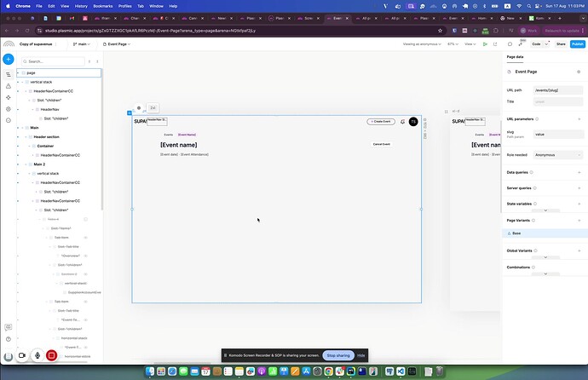Screen dimensions: 588x380
Task: Open the project settings gear icon
Action: (x=8, y=109)
